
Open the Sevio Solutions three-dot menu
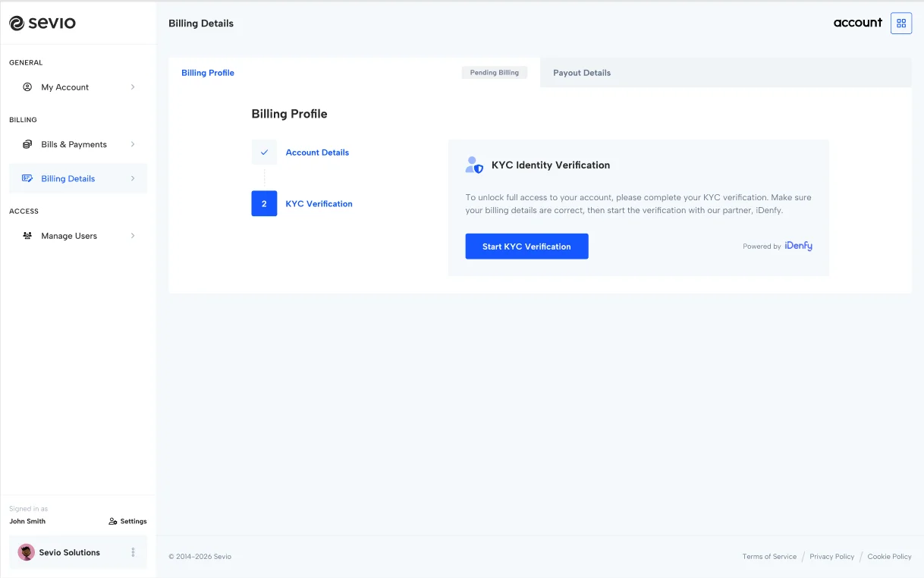point(134,552)
